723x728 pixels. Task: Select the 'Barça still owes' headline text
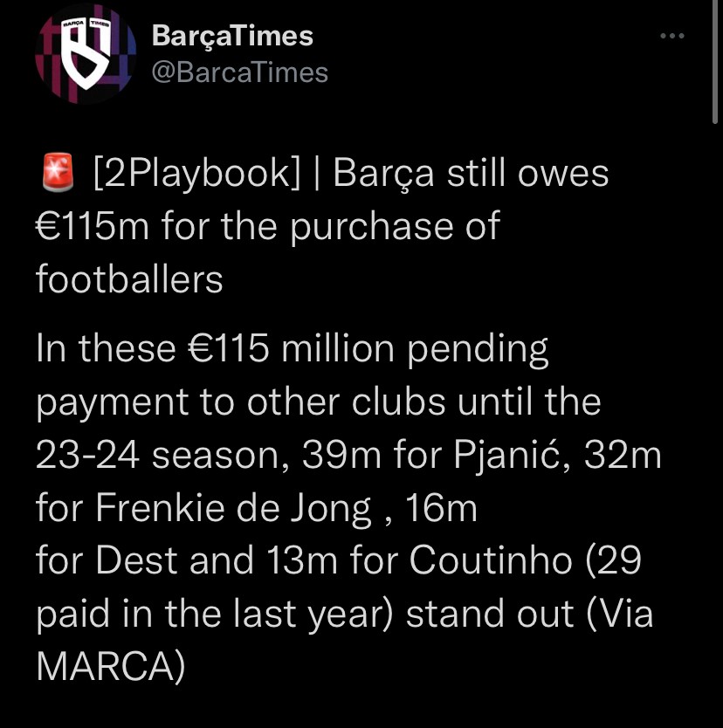point(471,174)
